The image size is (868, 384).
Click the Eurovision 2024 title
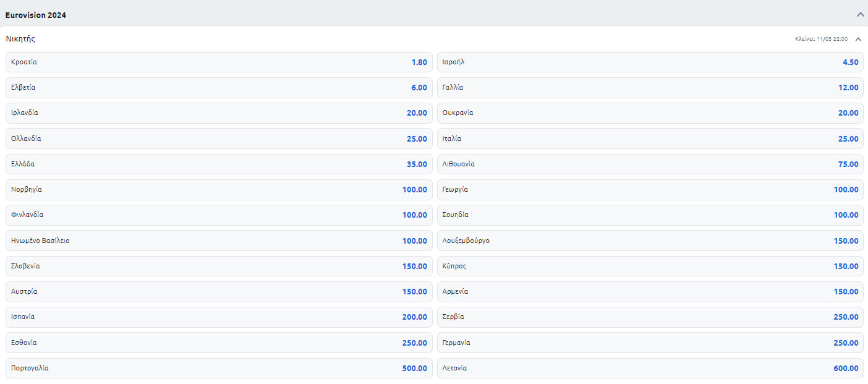[x=36, y=15]
